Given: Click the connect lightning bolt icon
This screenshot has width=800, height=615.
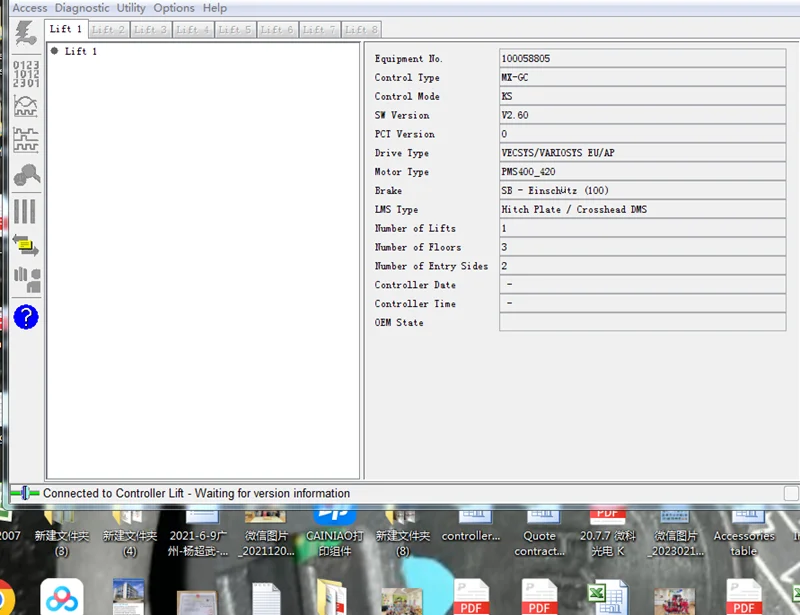Looking at the screenshot, I should (26, 33).
